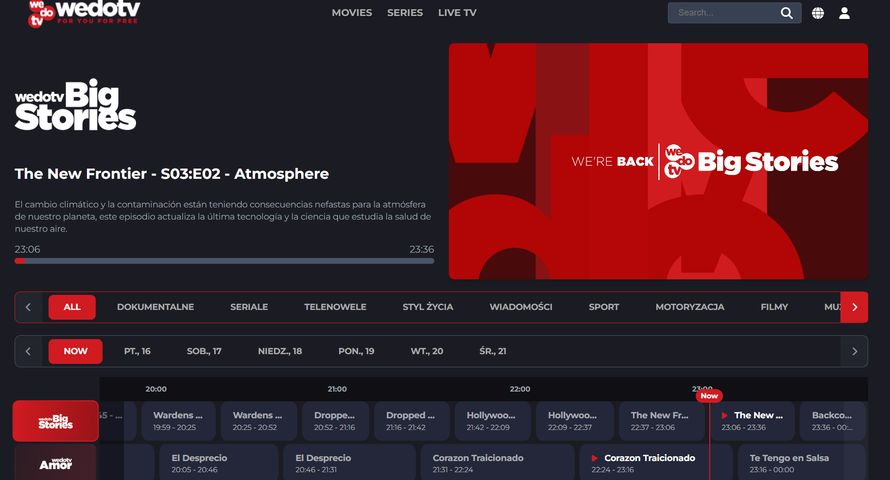890x480 pixels.
Task: Select the STYL ŻYCIA category
Action: coord(428,307)
